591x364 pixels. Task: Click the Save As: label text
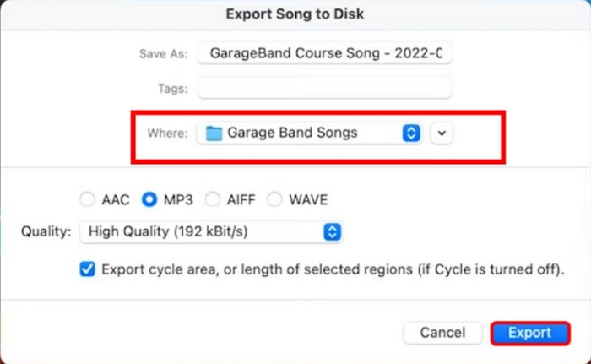(164, 54)
